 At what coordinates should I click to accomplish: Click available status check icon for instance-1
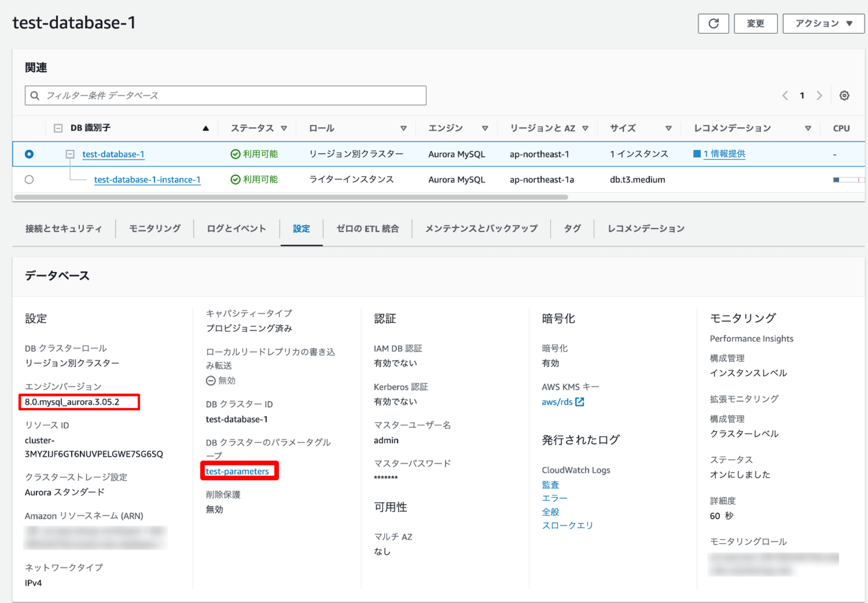coord(235,179)
